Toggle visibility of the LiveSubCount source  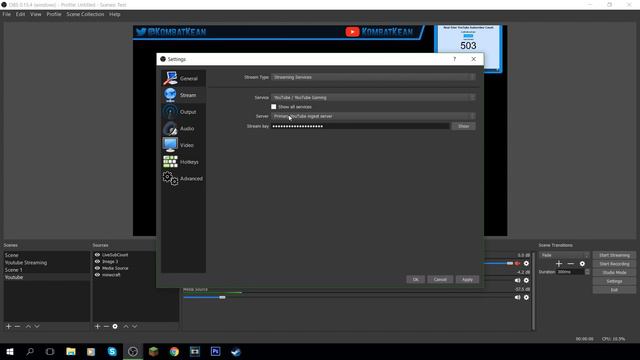coord(97,255)
